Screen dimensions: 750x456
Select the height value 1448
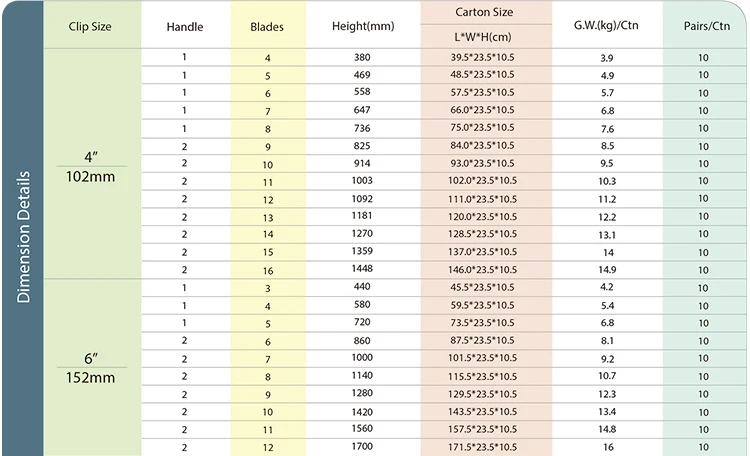point(362,268)
